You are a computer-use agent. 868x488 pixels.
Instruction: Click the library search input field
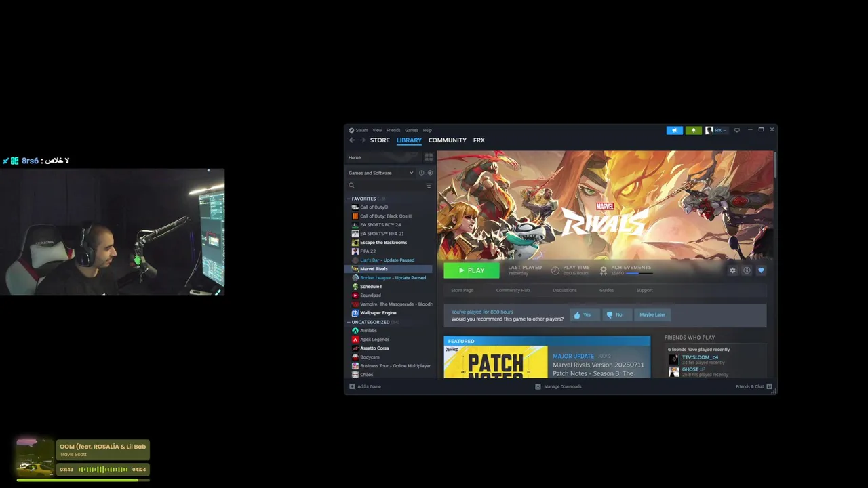pos(390,186)
